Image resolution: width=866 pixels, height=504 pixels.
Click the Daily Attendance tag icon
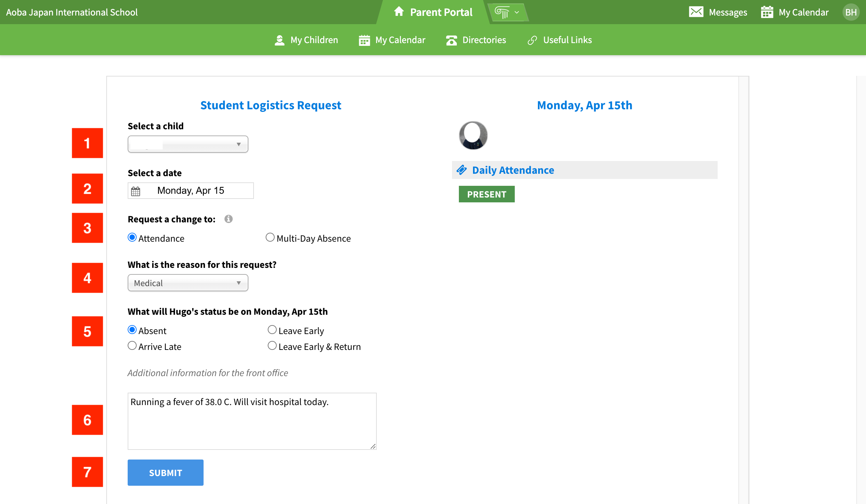[462, 170]
